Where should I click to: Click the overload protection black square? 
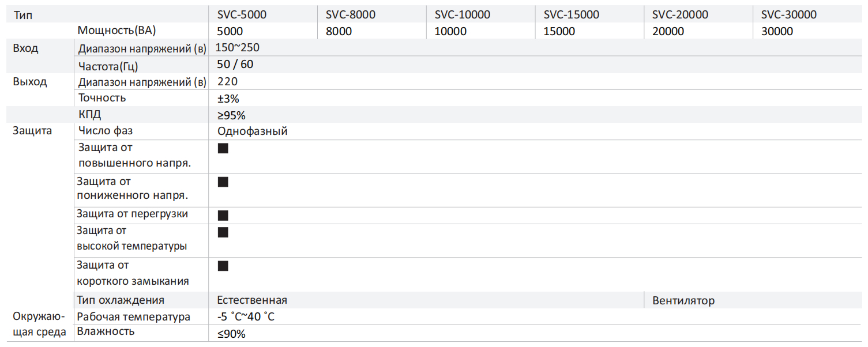coord(223,216)
